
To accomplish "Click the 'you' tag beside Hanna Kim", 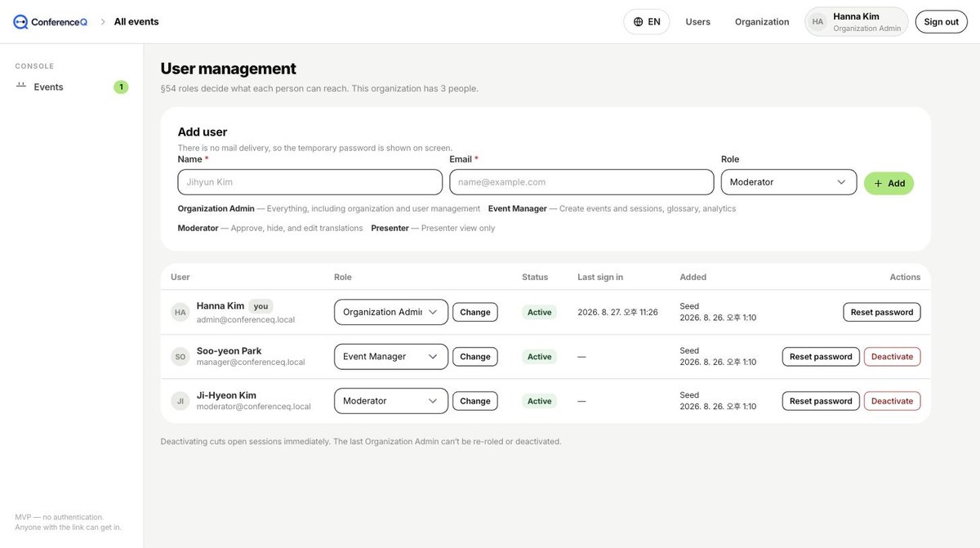I will (x=261, y=306).
